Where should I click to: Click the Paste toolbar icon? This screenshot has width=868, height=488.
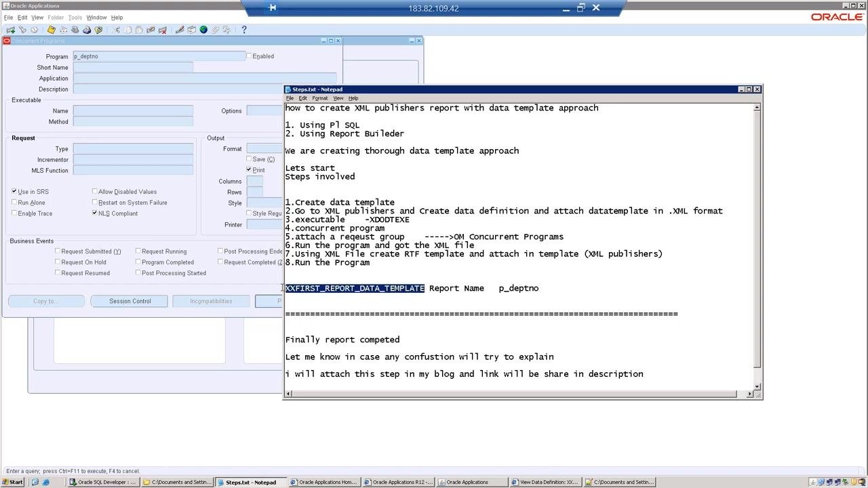click(x=139, y=30)
